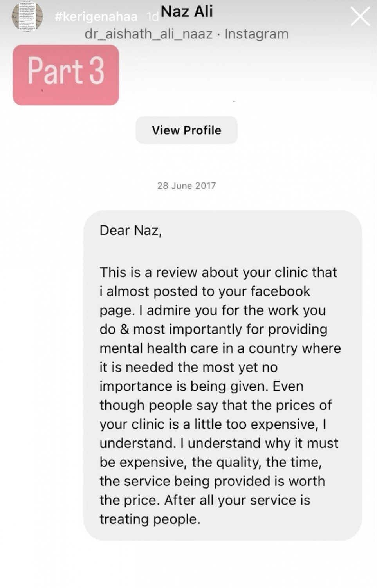Click the Instagram label beside username
377x588 pixels.
point(256,34)
